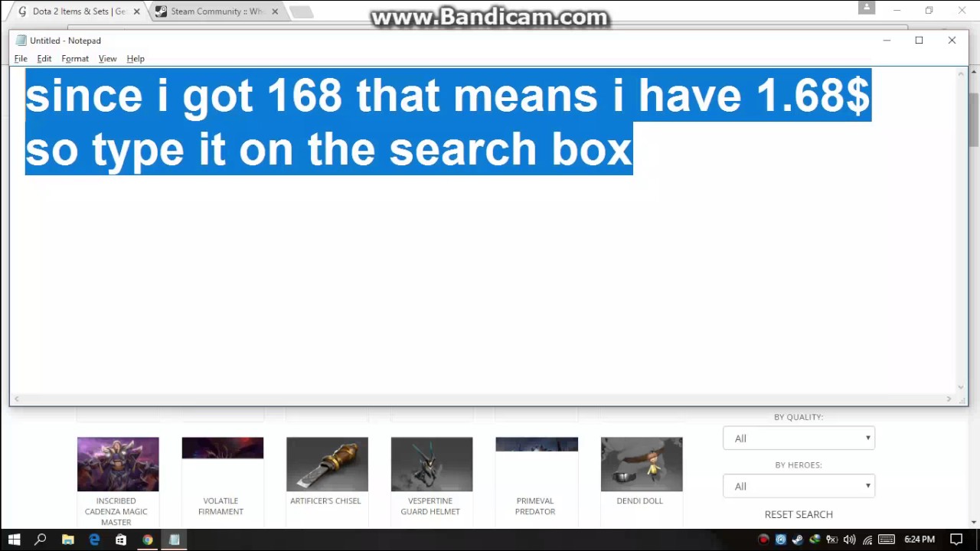Switch to Chrome via taskbar icon
Screen dimensions: 980x551
pos(148,540)
